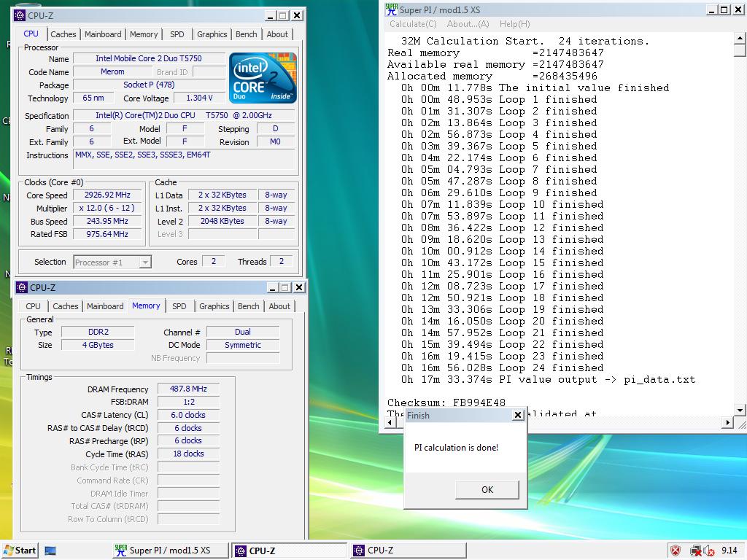The height and width of the screenshot is (560, 747).
Task: Click memory Type value 'DDR2'
Action: pos(98,332)
